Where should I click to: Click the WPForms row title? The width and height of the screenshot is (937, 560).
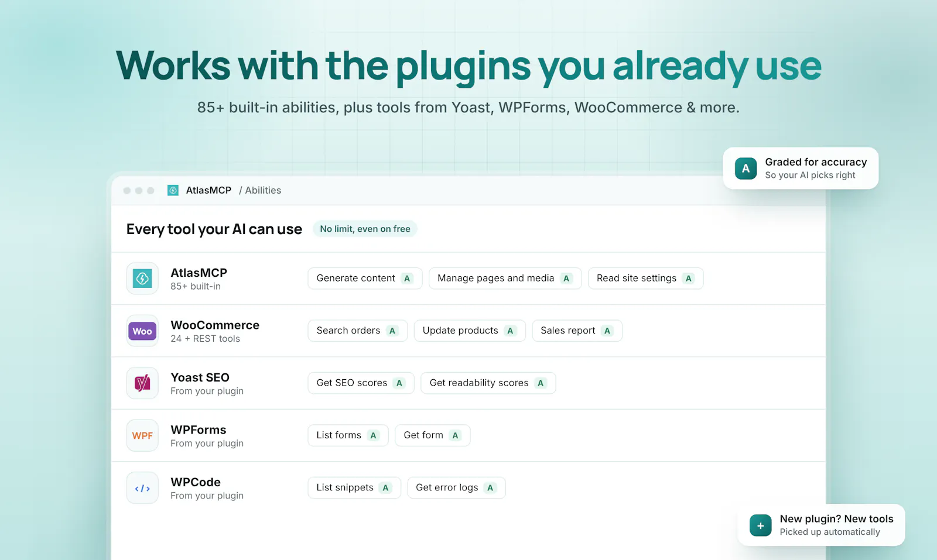pyautogui.click(x=198, y=430)
